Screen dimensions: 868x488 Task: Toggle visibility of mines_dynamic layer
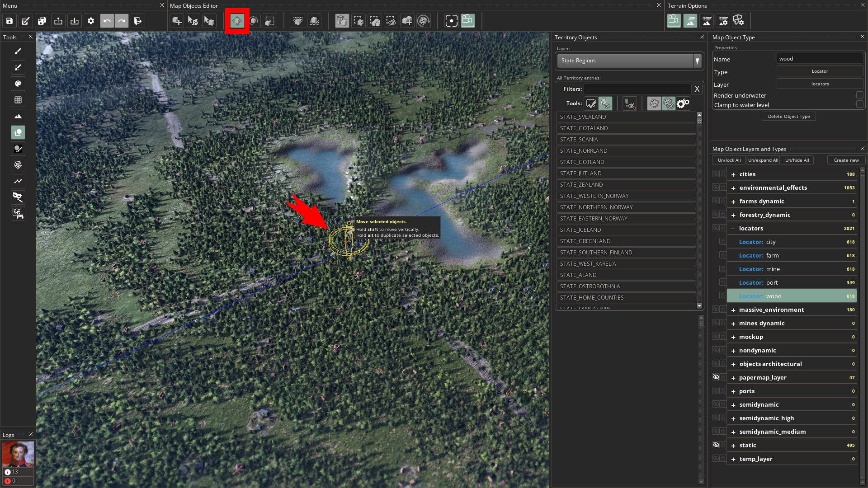click(x=717, y=322)
